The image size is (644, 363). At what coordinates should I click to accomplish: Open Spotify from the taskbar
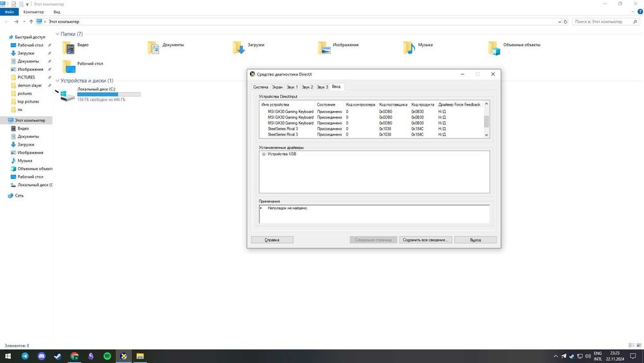pyautogui.click(x=107, y=356)
